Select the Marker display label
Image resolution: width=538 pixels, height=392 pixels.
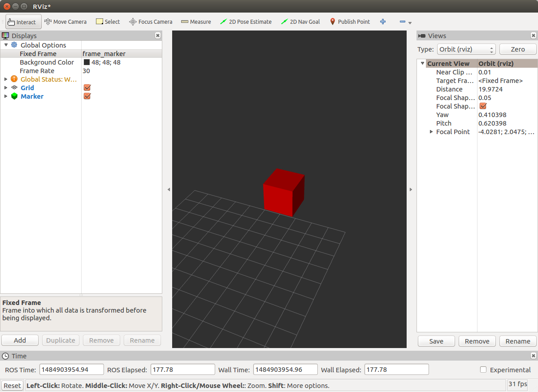click(x=32, y=96)
